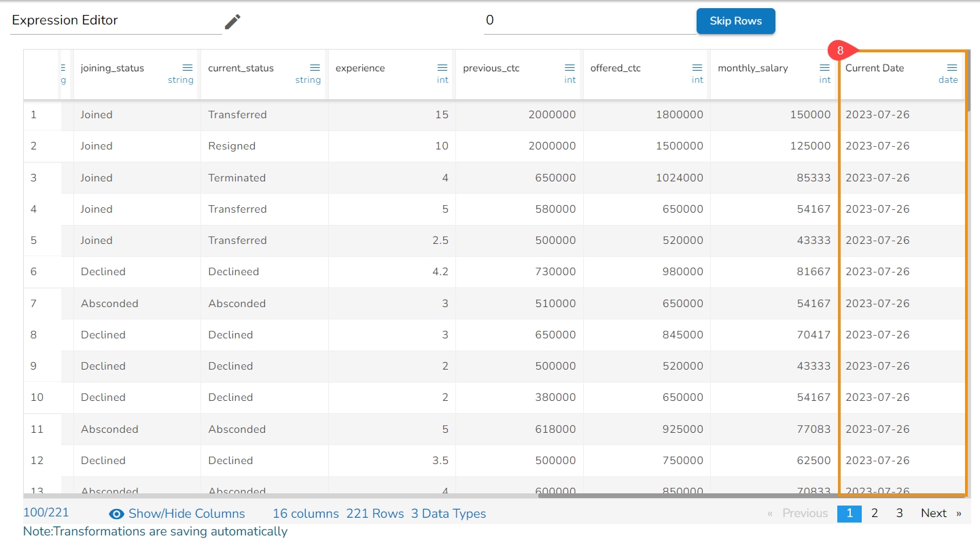Click Next to advance the page

[934, 513]
